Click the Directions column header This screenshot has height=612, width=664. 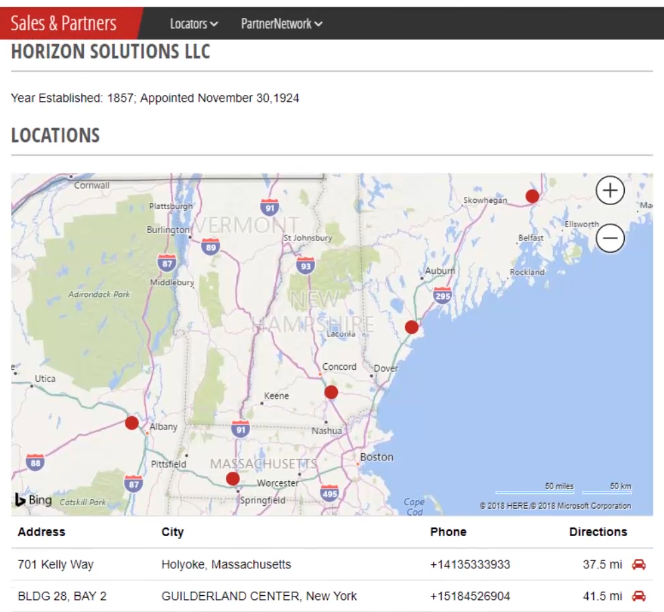tap(598, 532)
